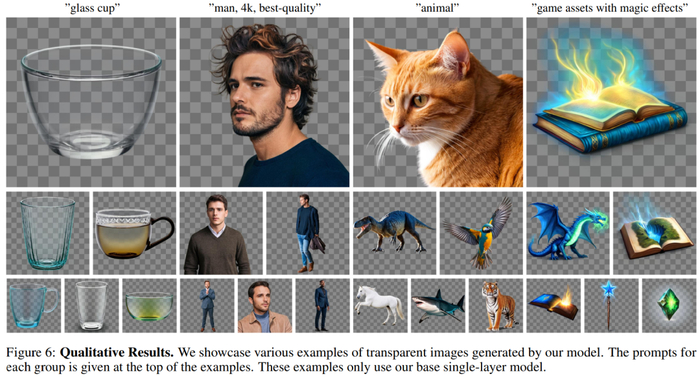Select the teal ribbed glass thumbnail
700x378 pixels.
[48, 233]
